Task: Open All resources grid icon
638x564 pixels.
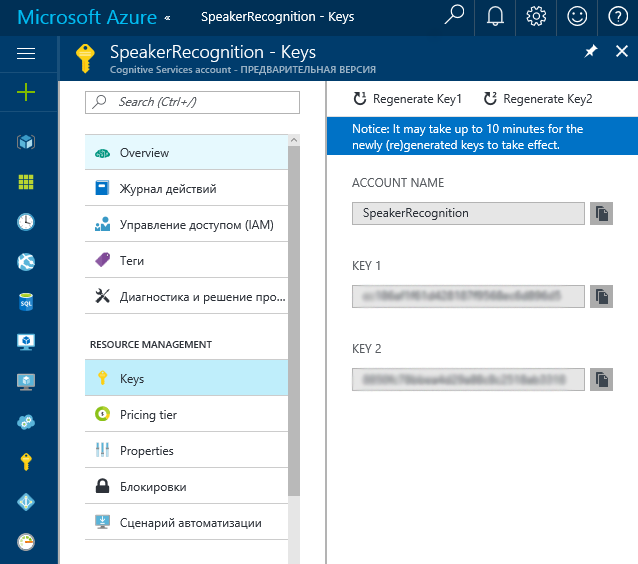Action: tap(26, 182)
